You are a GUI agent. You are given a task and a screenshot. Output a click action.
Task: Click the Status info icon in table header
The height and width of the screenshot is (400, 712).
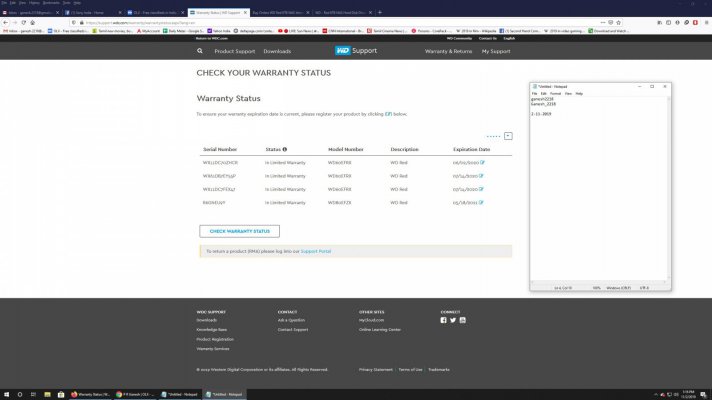pos(285,149)
